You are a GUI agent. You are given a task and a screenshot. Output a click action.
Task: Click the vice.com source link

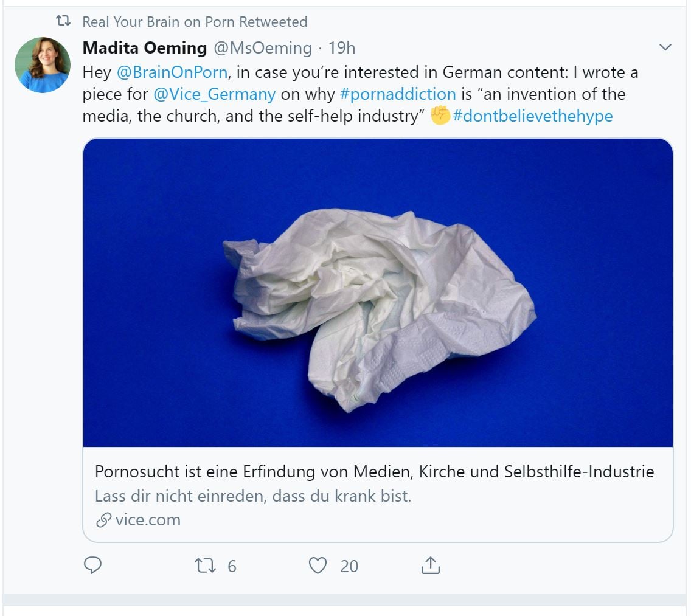tap(148, 520)
